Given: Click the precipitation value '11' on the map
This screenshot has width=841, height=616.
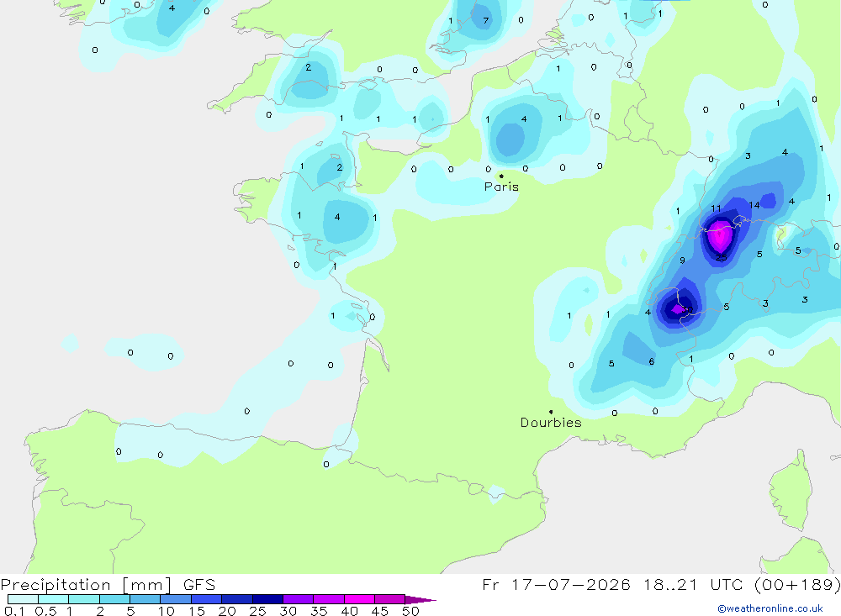Looking at the screenshot, I should [716, 208].
